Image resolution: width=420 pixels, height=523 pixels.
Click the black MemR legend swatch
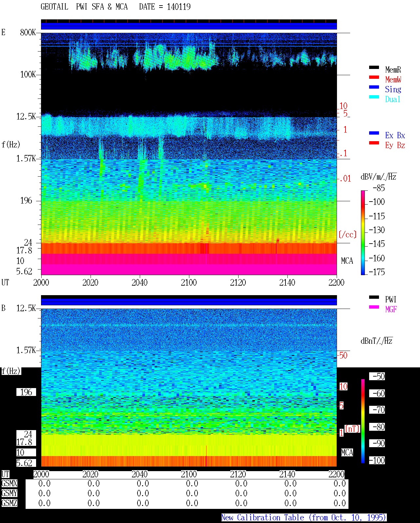(374, 67)
